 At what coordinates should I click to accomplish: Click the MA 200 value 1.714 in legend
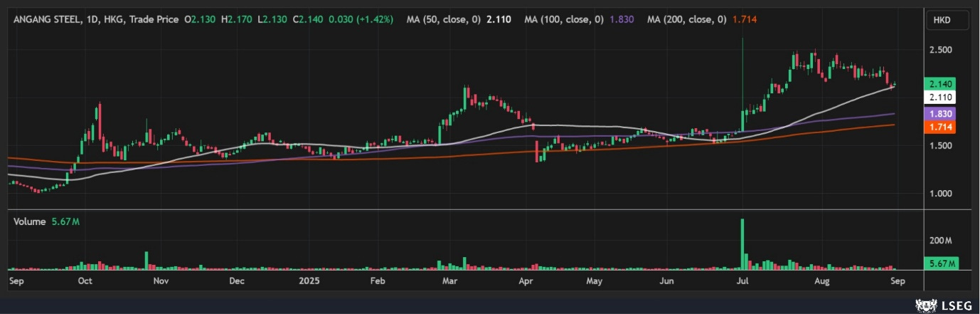pyautogui.click(x=744, y=20)
